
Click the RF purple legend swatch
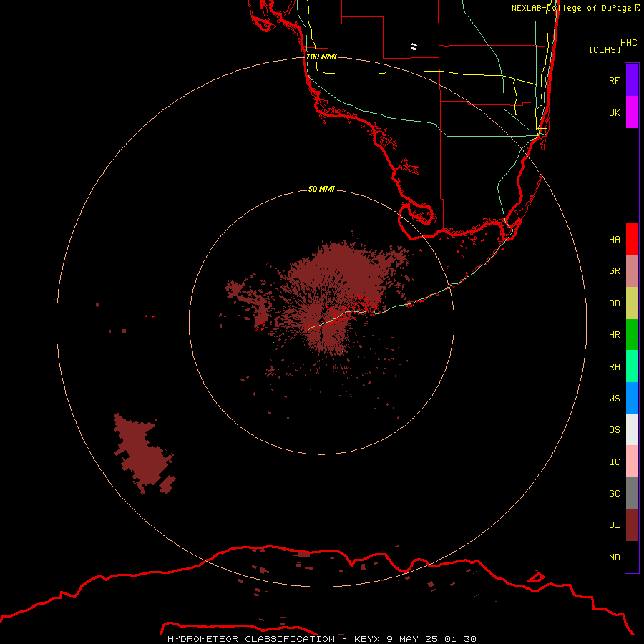[632, 80]
